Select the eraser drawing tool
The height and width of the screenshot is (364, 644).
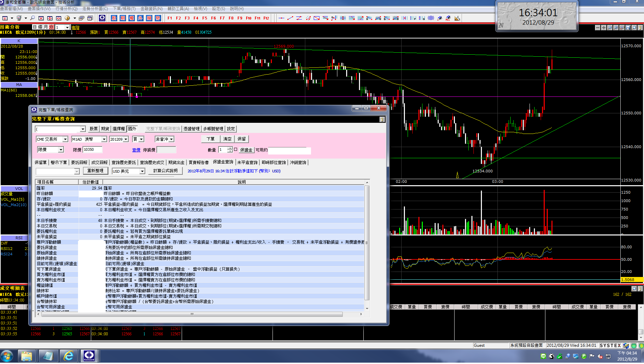point(440,18)
